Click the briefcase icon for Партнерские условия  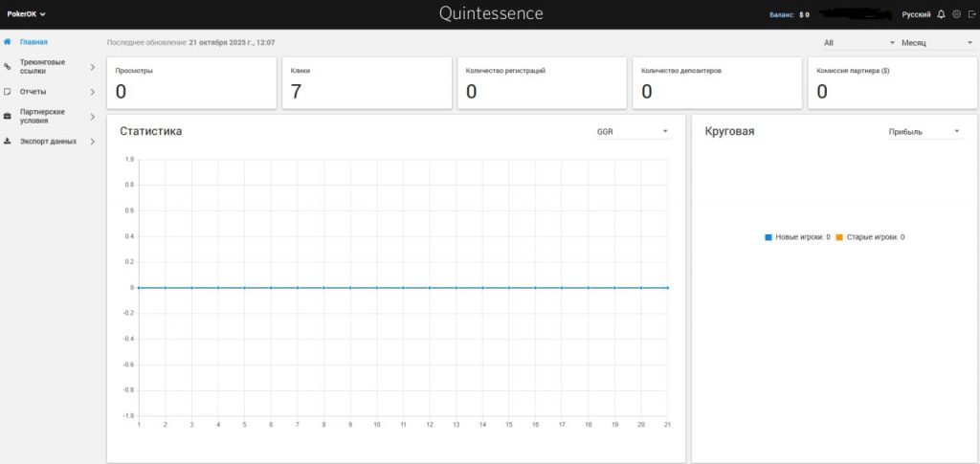(x=8, y=117)
